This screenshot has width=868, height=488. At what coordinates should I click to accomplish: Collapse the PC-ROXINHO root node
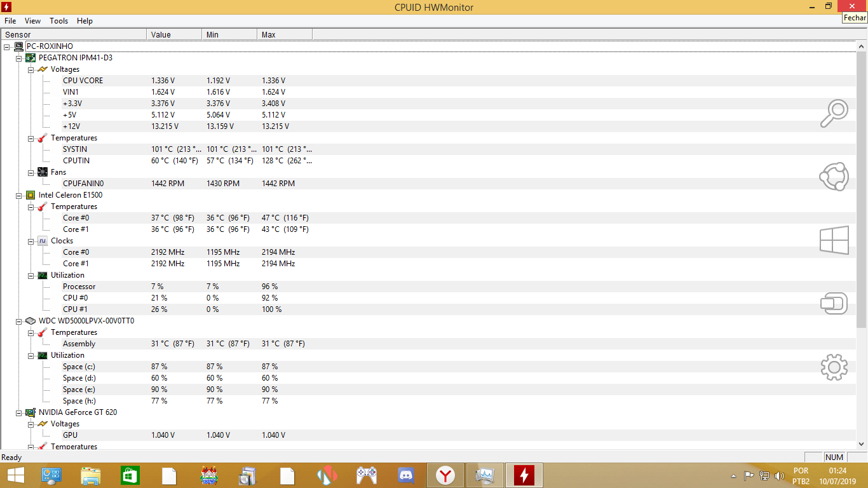coord(7,46)
